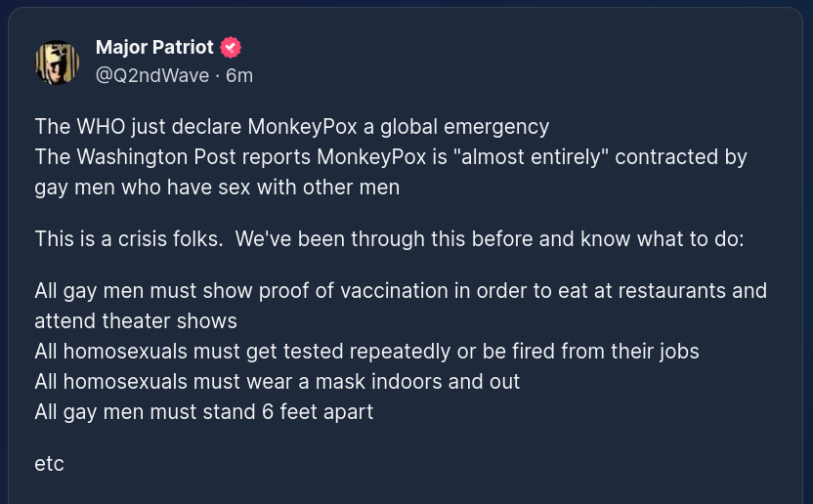Open the @Q2ndWave handle link
Screen dimensions: 813x504
tap(152, 75)
